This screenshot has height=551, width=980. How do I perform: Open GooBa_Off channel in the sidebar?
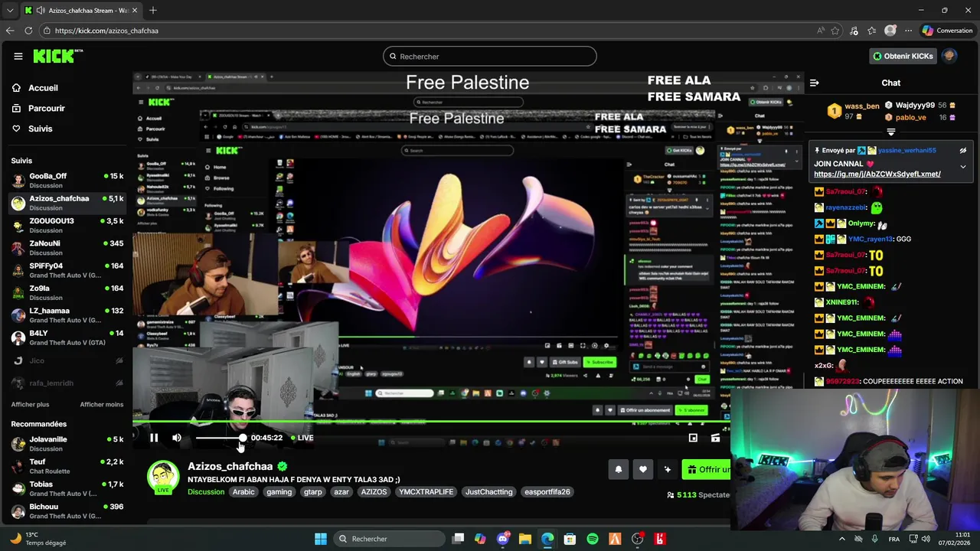(x=67, y=181)
